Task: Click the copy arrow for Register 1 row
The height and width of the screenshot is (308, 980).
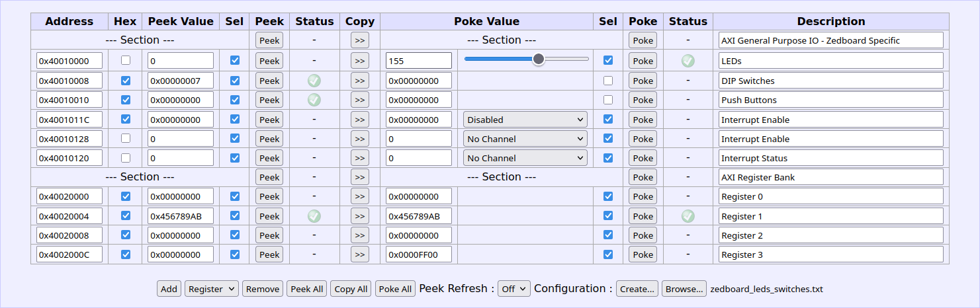Action: (x=359, y=216)
